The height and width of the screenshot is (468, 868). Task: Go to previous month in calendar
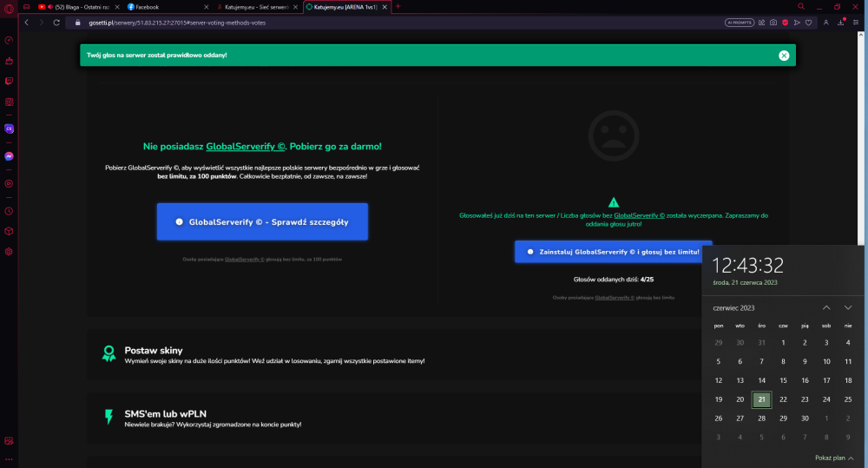click(826, 307)
